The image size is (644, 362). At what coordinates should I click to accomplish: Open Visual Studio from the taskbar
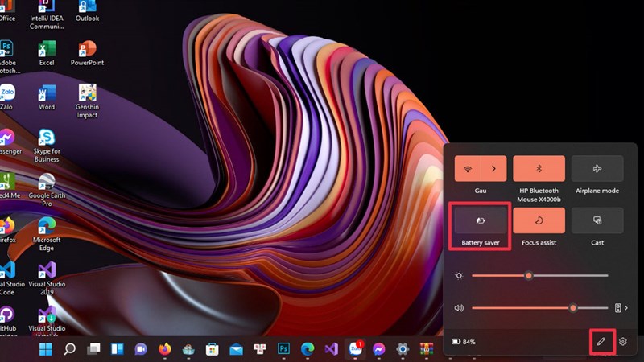[x=331, y=349]
